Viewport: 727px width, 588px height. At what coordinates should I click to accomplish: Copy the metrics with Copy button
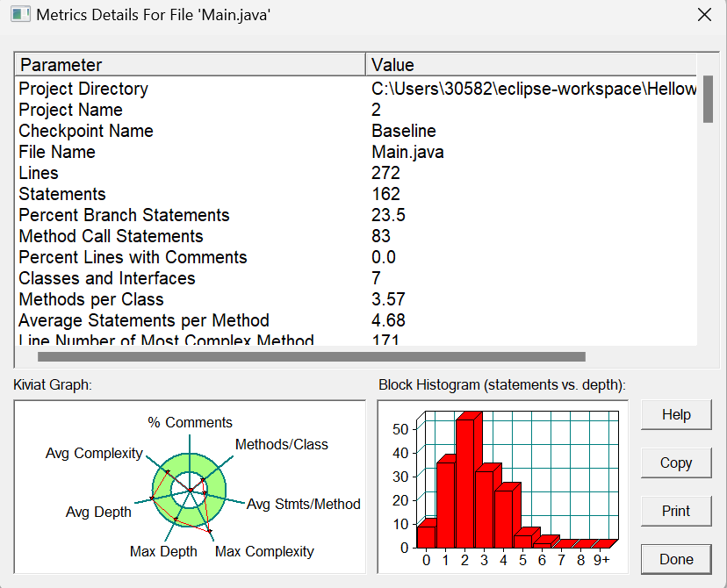click(x=676, y=463)
